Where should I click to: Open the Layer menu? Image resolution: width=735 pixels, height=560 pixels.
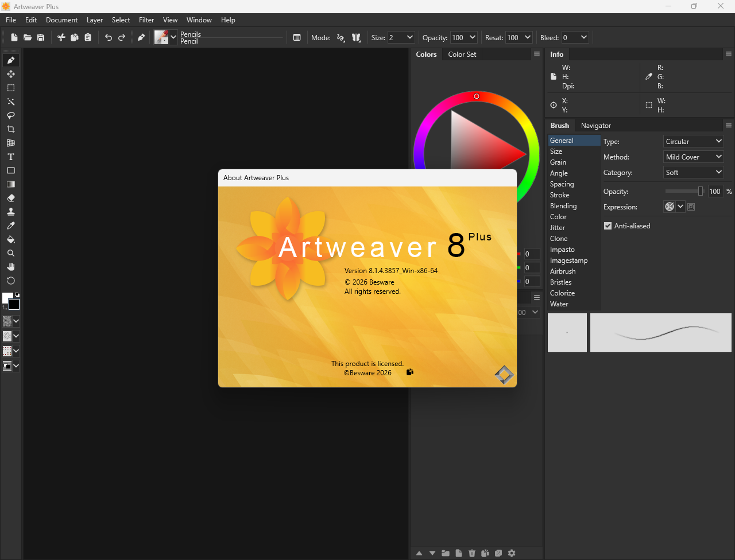click(x=95, y=20)
